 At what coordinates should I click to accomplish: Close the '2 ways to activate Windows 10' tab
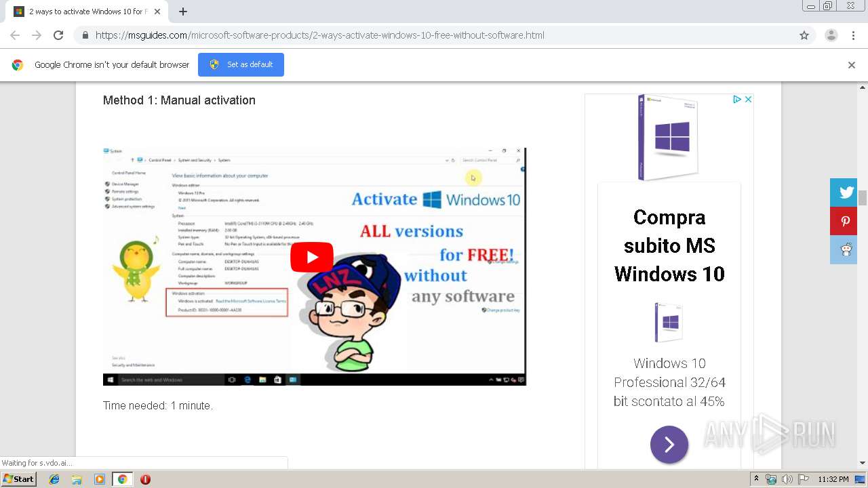pyautogui.click(x=157, y=12)
